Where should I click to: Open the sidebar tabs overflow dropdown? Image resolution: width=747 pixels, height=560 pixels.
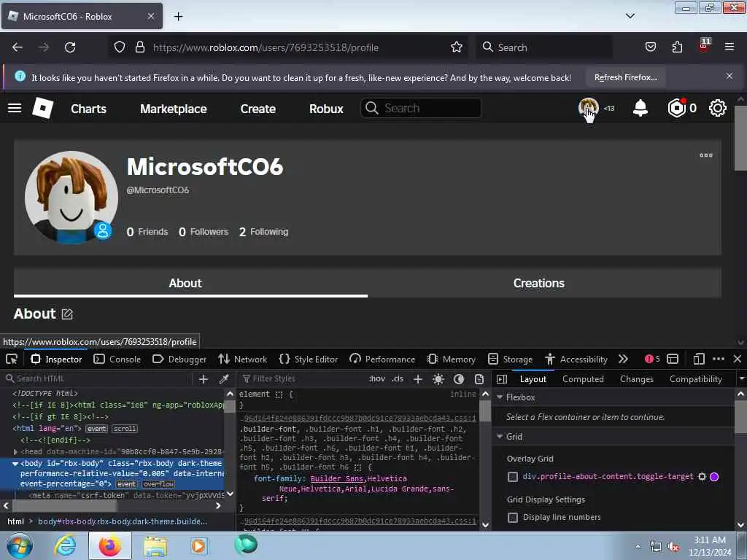(741, 379)
